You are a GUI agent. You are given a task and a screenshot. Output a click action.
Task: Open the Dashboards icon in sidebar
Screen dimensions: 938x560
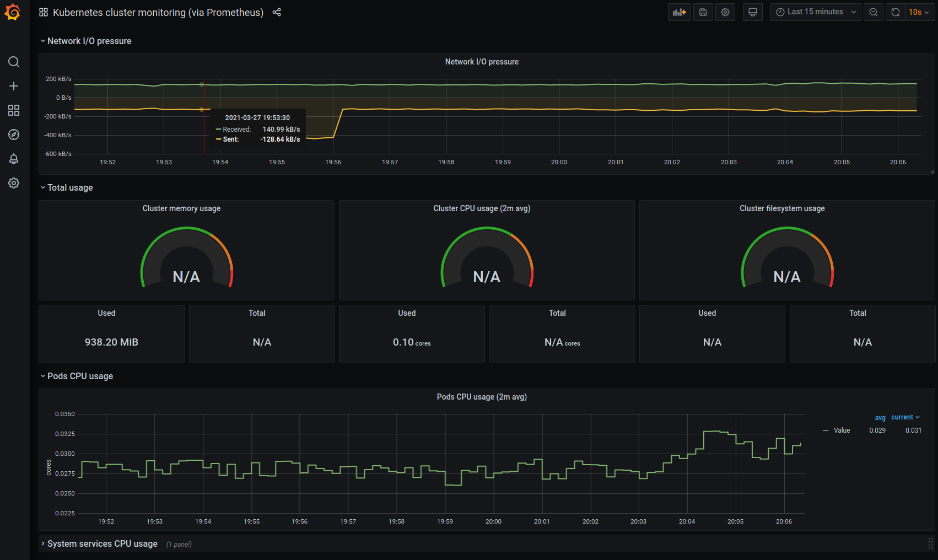[x=14, y=110]
